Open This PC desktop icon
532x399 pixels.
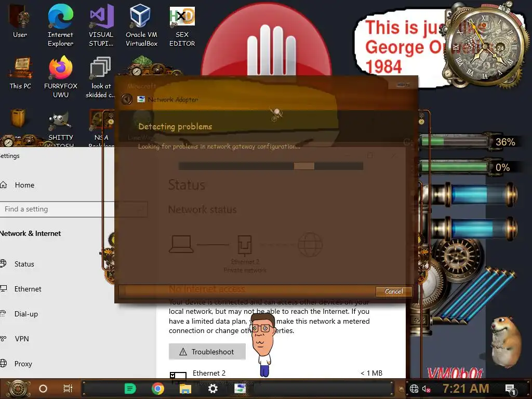click(20, 73)
